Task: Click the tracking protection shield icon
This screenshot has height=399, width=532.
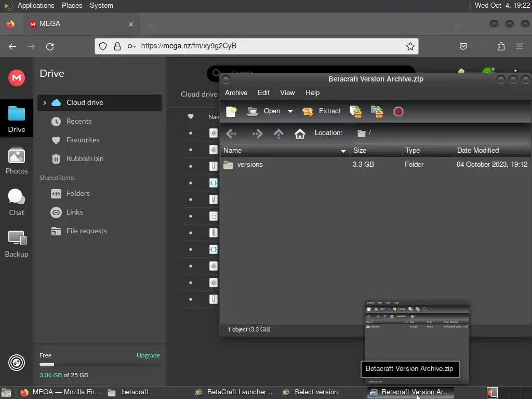Action: 103,46
